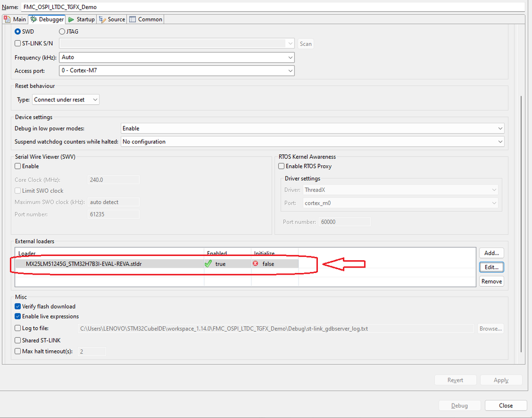Enable Log to file checkbox

point(18,328)
